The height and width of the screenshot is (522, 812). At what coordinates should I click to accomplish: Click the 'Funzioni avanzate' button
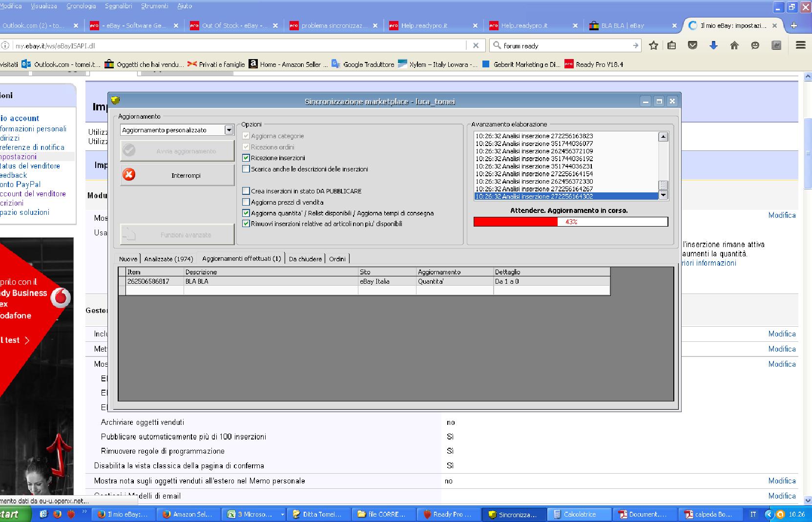[x=177, y=235]
